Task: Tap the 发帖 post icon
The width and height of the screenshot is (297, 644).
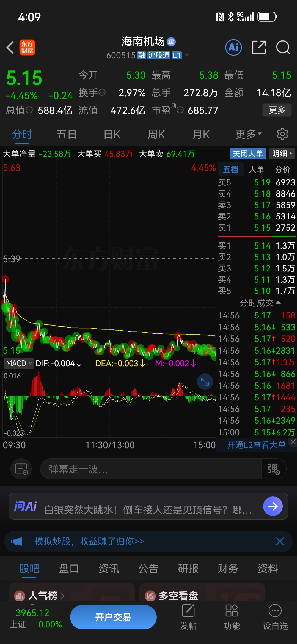Action: coord(188,617)
